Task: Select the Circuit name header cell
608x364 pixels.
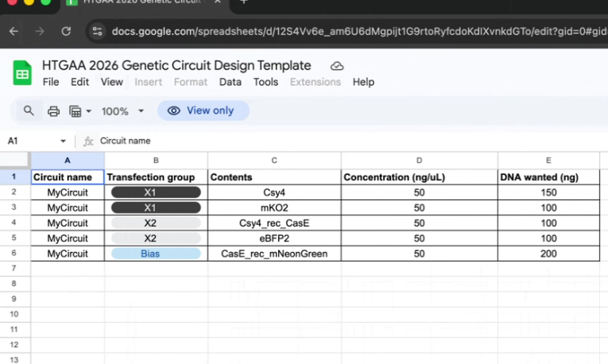Action: [x=68, y=177]
